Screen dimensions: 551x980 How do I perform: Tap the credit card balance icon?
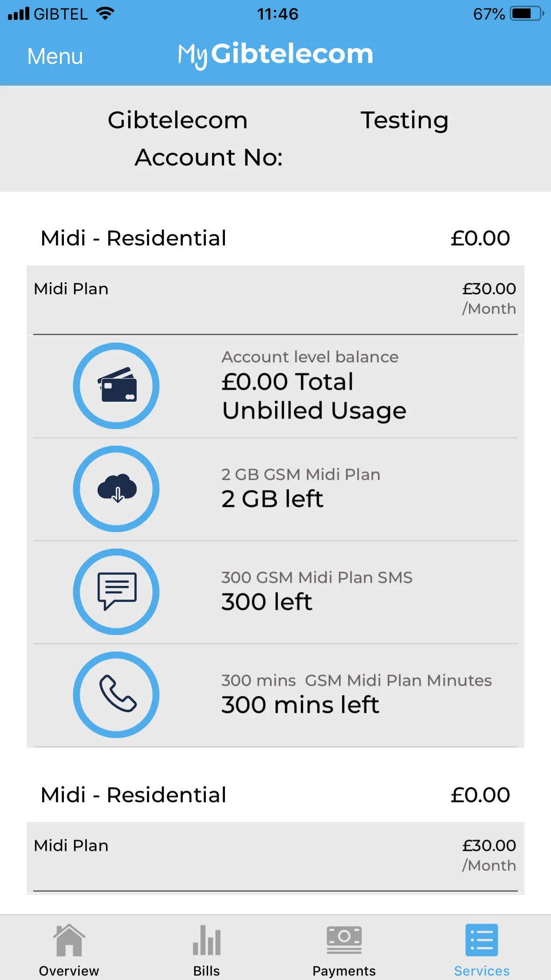[x=116, y=386]
